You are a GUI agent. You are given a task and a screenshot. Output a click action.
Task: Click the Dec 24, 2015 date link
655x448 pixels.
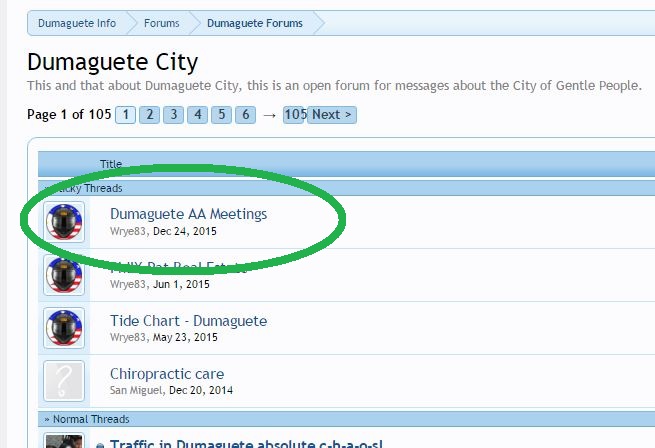pos(185,231)
